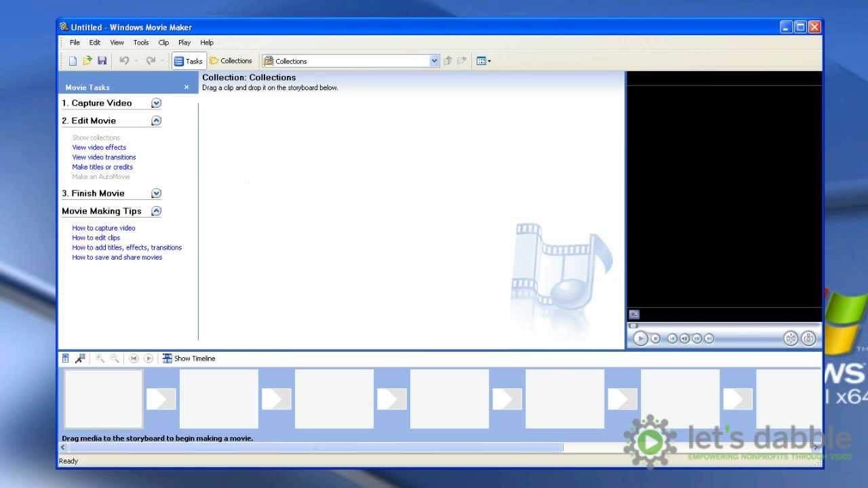Screen dimensions: 868x488
Task: Open the Undo history dropdown arrow
Action: pyautogui.click(x=136, y=61)
